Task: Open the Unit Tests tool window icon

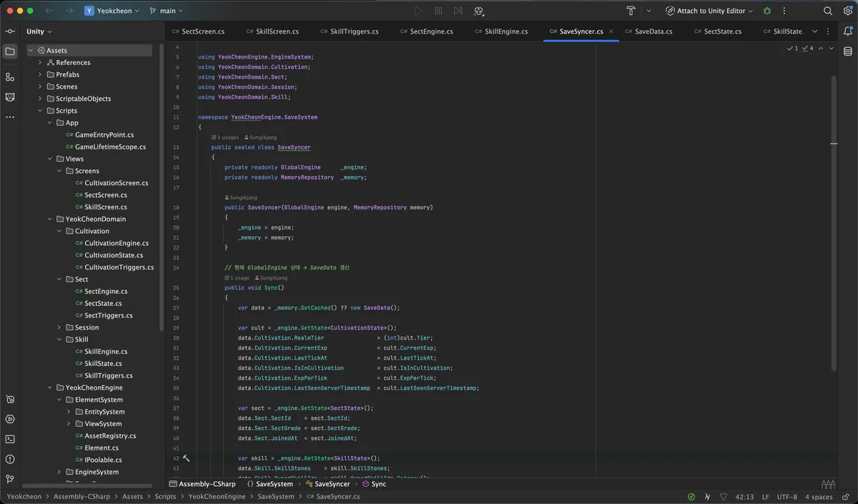Action: (x=10, y=400)
